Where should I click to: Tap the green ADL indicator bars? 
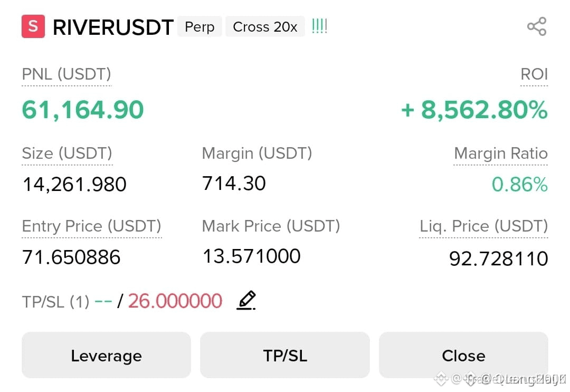click(319, 26)
